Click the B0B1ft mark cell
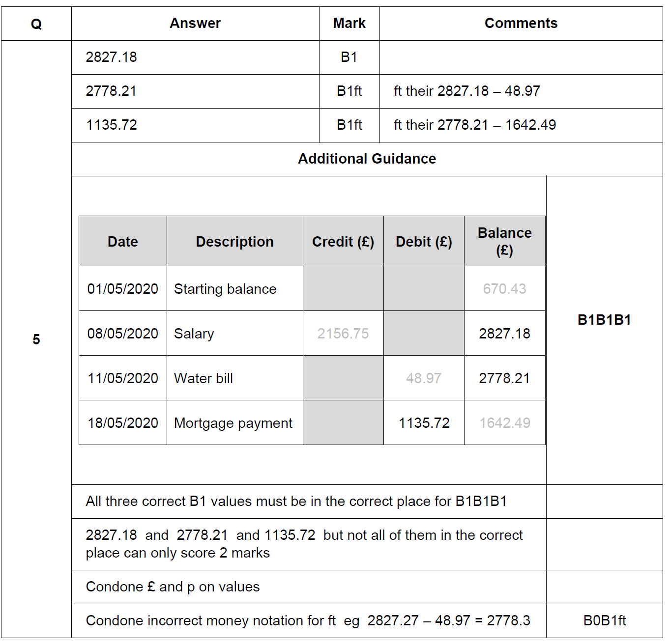Viewport: 669px width, 644px height. point(605,621)
